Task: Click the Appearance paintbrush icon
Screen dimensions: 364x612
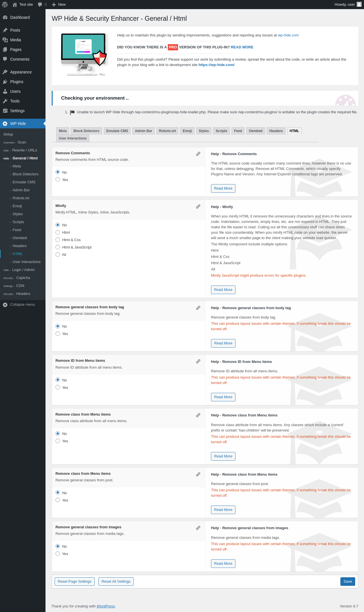Action: pos(5,72)
